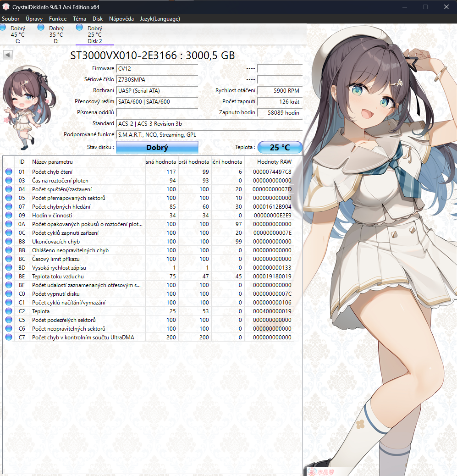The height and width of the screenshot is (476, 457).
Task: Click the power-on hours value 58089 hodin
Action: [280, 113]
